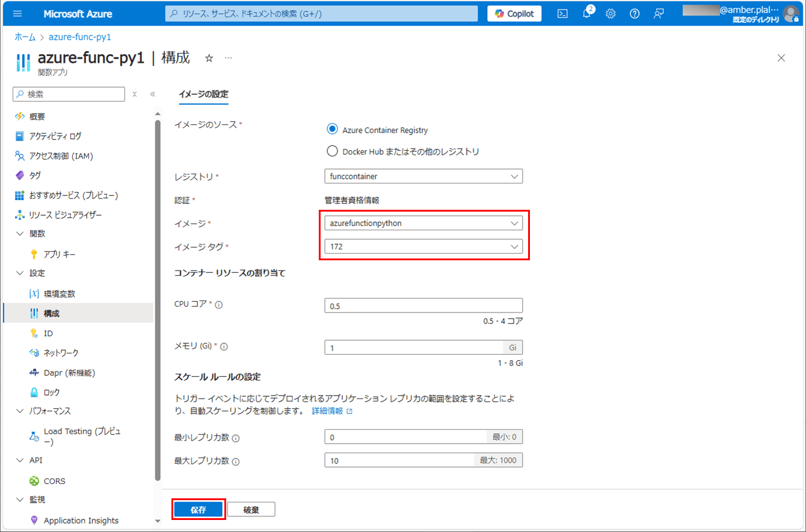Open the イメージ タグ dropdown showing 172

pos(423,246)
